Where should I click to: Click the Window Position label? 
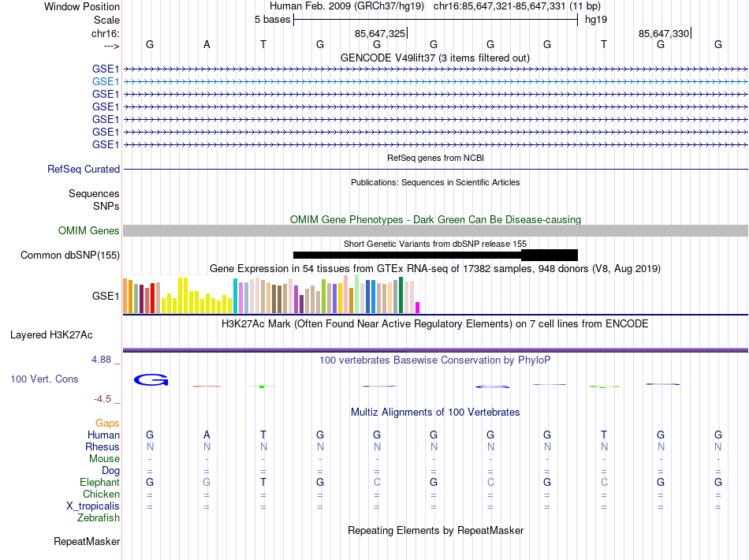82,6
